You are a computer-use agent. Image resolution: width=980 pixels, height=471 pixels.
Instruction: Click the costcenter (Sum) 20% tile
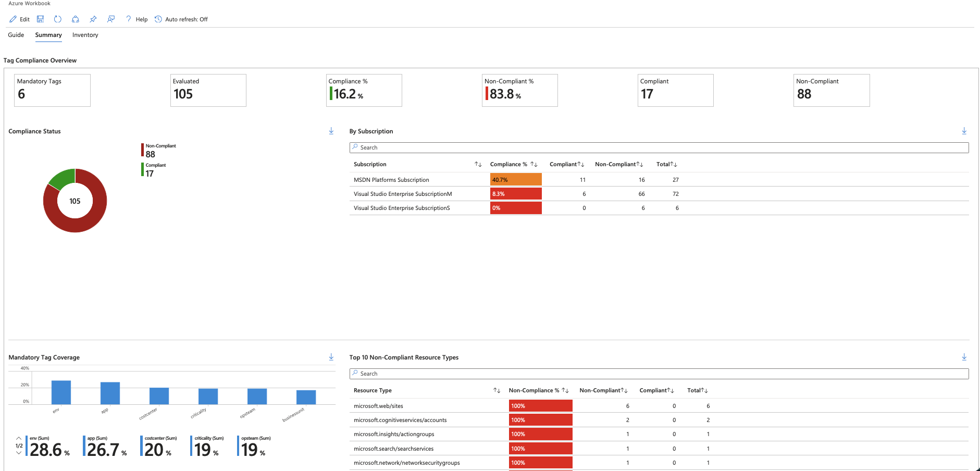159,447
